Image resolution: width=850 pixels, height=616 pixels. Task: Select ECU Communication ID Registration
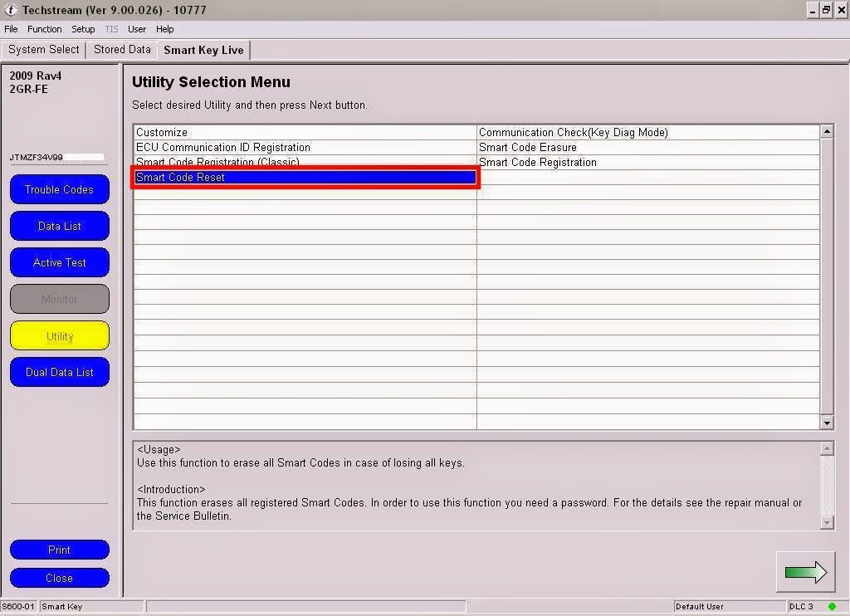click(305, 148)
